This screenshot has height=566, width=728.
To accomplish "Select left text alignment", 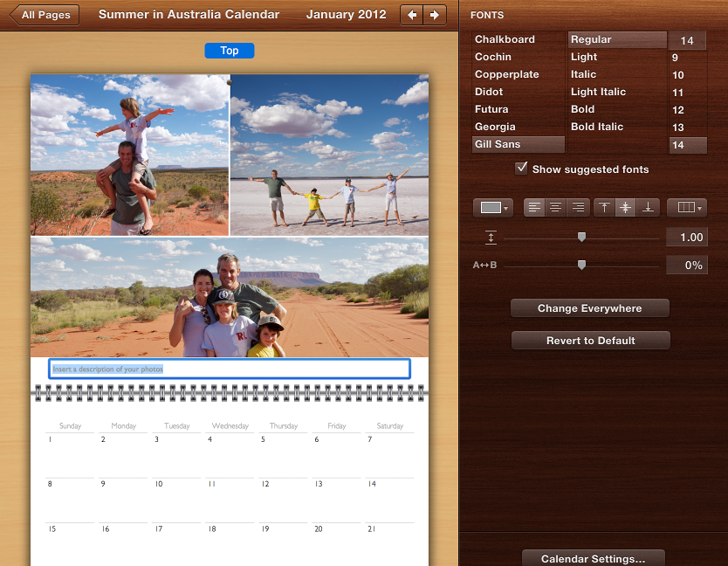I will (534, 207).
